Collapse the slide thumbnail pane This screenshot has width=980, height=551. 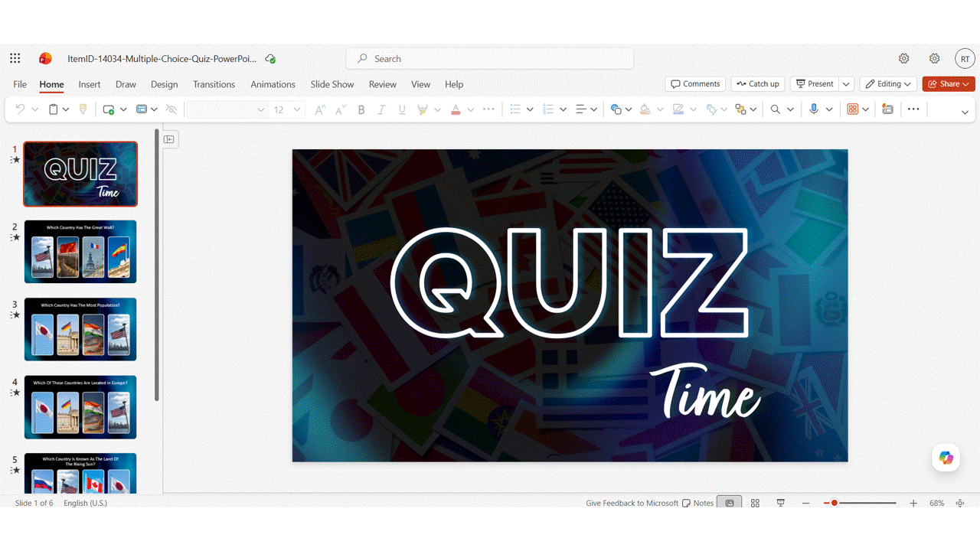coord(169,139)
